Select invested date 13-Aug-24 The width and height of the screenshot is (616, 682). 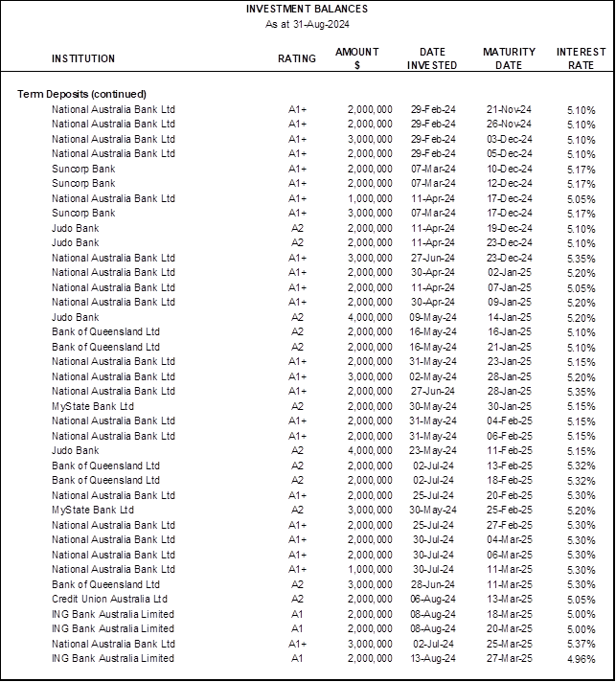click(x=433, y=659)
